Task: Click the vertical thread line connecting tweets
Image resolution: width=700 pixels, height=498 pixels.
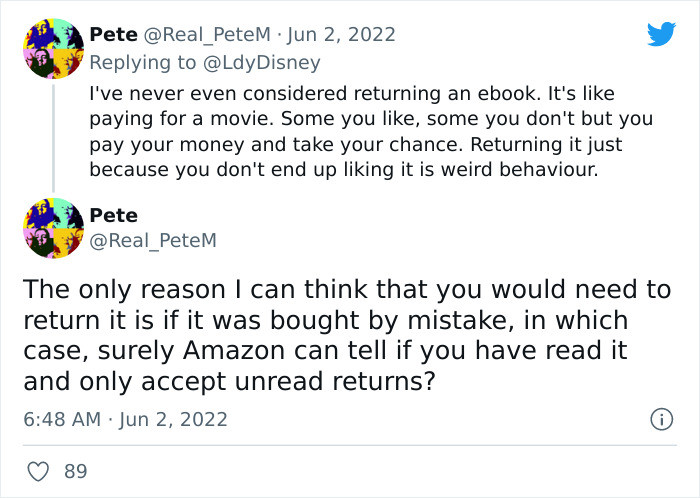Action: [x=54, y=138]
